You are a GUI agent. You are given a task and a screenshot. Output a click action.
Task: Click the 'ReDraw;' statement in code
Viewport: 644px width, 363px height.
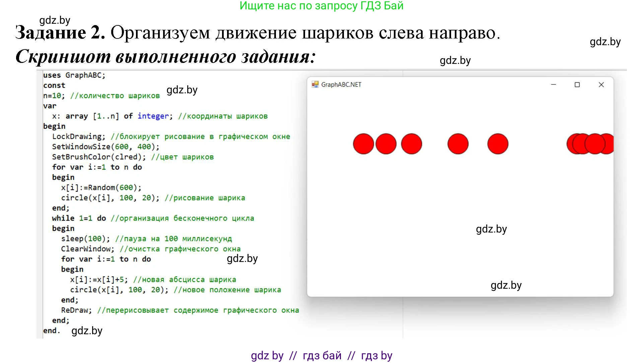76,310
